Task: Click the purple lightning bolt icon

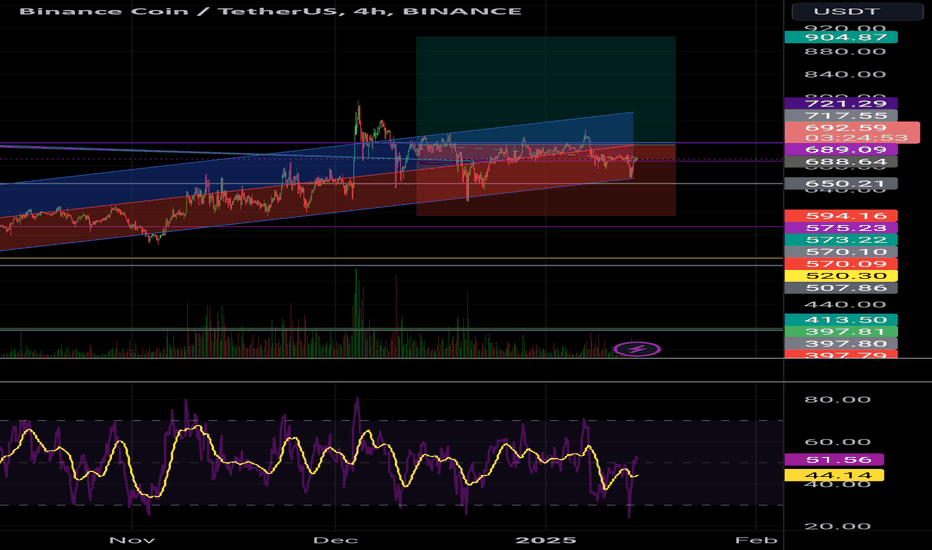Action: [637, 349]
